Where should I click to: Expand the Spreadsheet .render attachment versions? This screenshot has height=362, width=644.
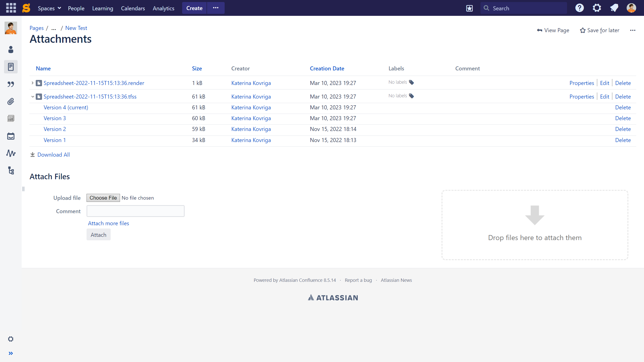[32, 83]
